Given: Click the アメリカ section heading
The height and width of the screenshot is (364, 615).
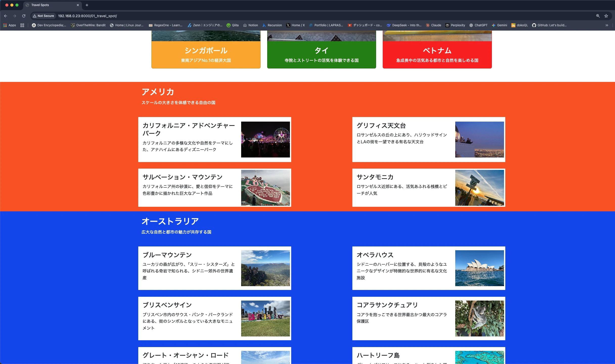Looking at the screenshot, I should click(158, 92).
